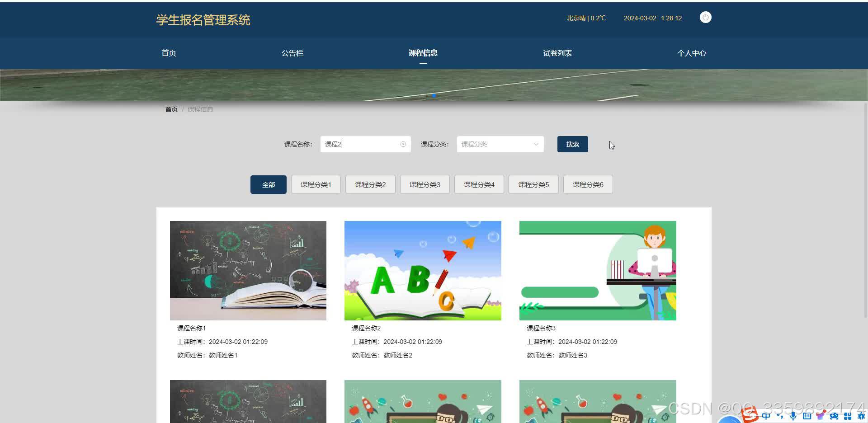Open the 试卷列表 menu item
The height and width of the screenshot is (423, 868).
point(557,53)
